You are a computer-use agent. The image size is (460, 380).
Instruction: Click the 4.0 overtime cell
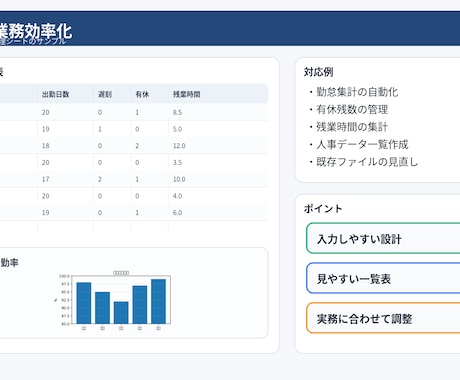(x=177, y=196)
